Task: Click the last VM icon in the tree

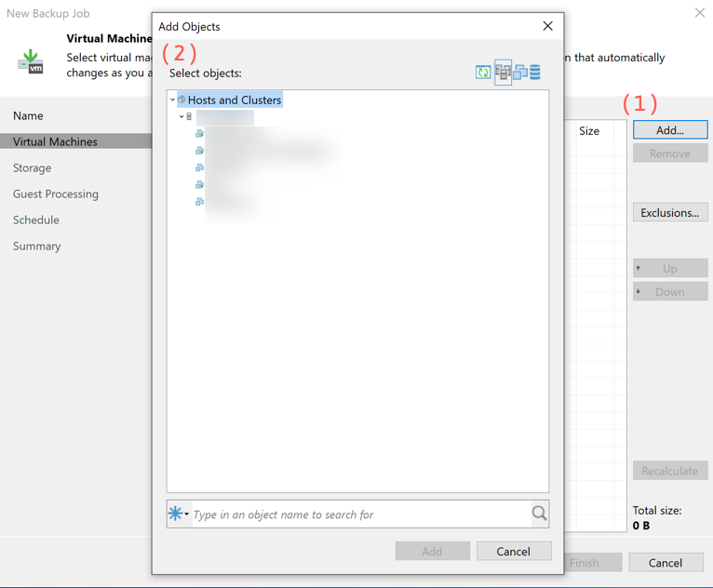Action: click(199, 202)
